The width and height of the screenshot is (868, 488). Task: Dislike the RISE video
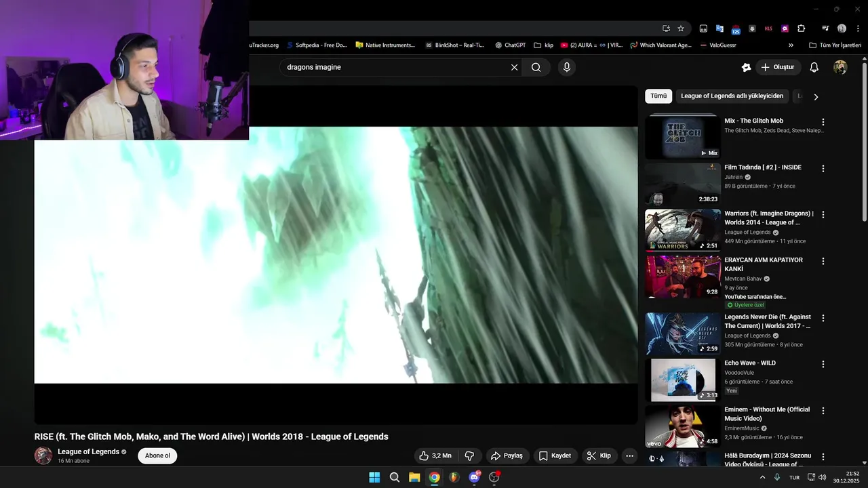pos(469,455)
